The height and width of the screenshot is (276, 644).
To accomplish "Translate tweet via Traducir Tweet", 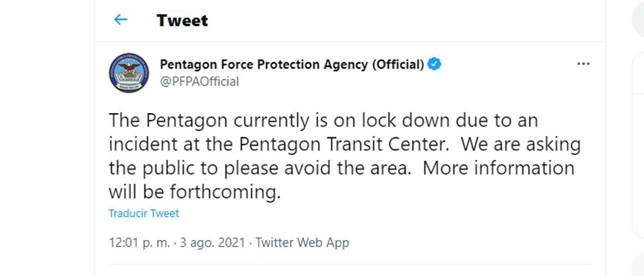I will pos(144,213).
